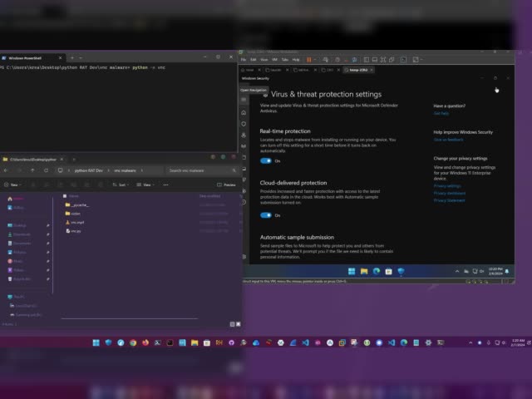
Task: Select the vnc.py file
Action: tap(74, 231)
